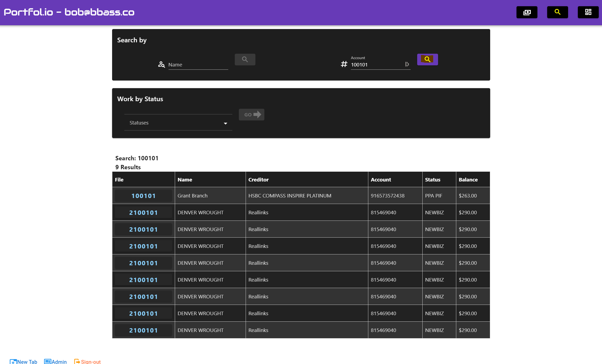Open the first 2100101 file row
The image size is (602, 364).
pos(143,213)
